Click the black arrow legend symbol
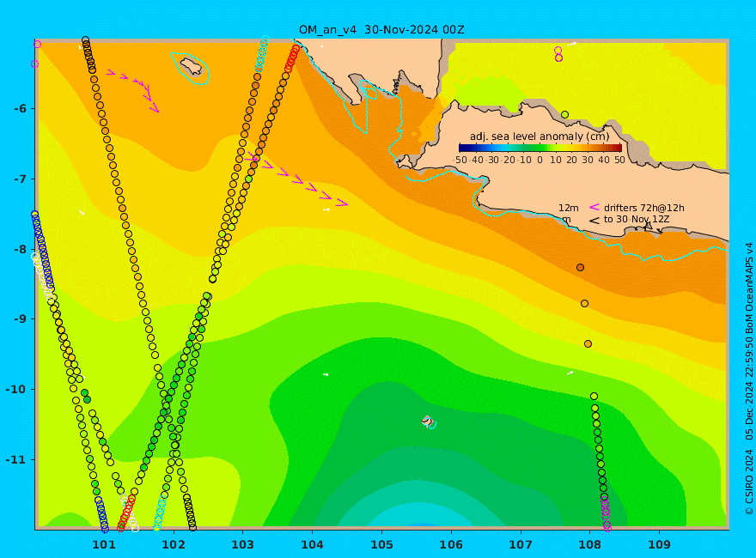Viewport: 756px width, 558px height. tap(594, 221)
